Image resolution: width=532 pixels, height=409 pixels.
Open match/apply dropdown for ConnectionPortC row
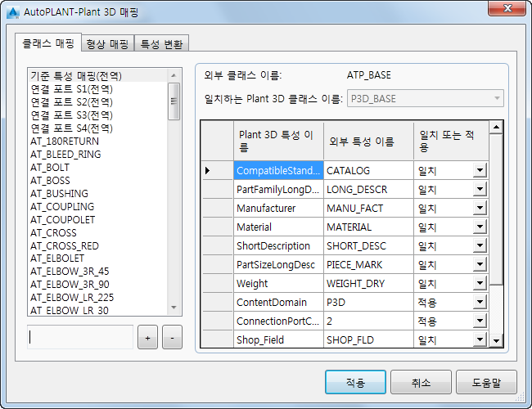(480, 321)
